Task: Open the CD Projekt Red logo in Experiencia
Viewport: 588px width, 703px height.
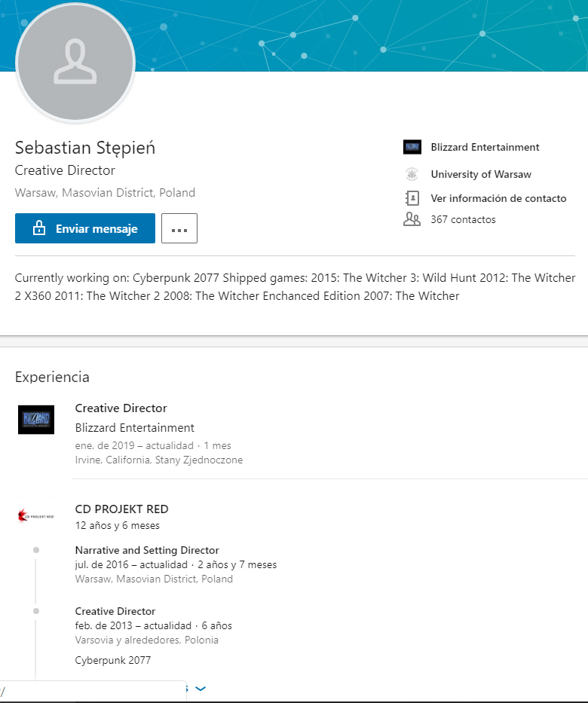Action: 36,516
